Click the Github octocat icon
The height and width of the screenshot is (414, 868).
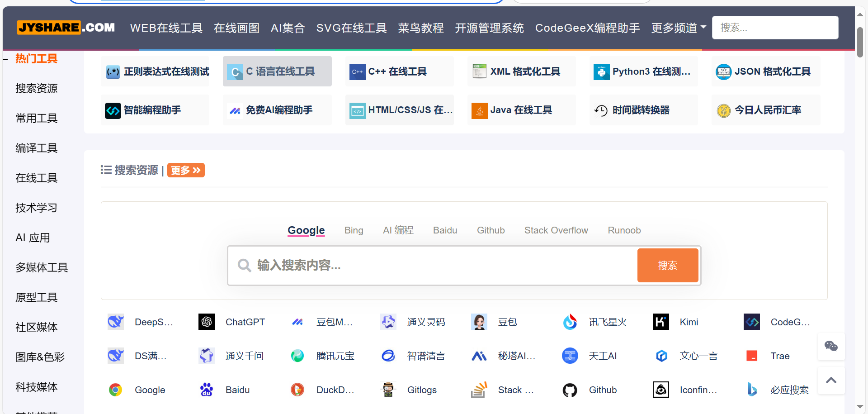pyautogui.click(x=570, y=390)
